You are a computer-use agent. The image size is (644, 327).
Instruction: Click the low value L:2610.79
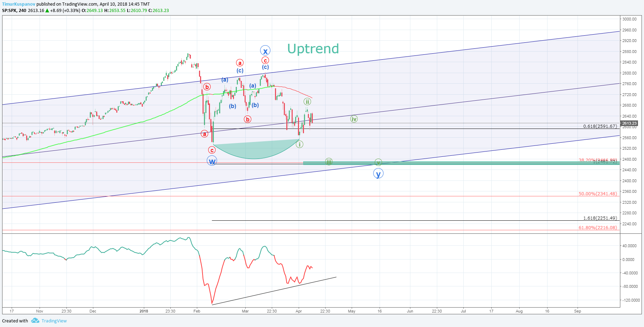(137, 10)
